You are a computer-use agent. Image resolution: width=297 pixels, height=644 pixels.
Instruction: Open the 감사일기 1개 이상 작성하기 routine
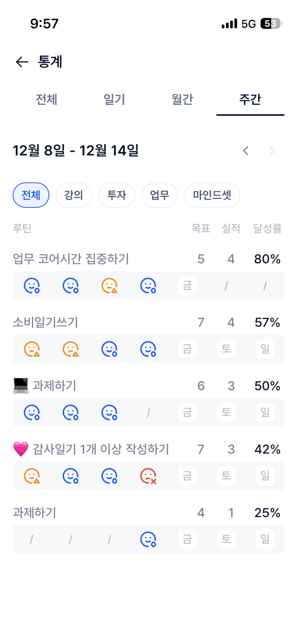pyautogui.click(x=101, y=449)
